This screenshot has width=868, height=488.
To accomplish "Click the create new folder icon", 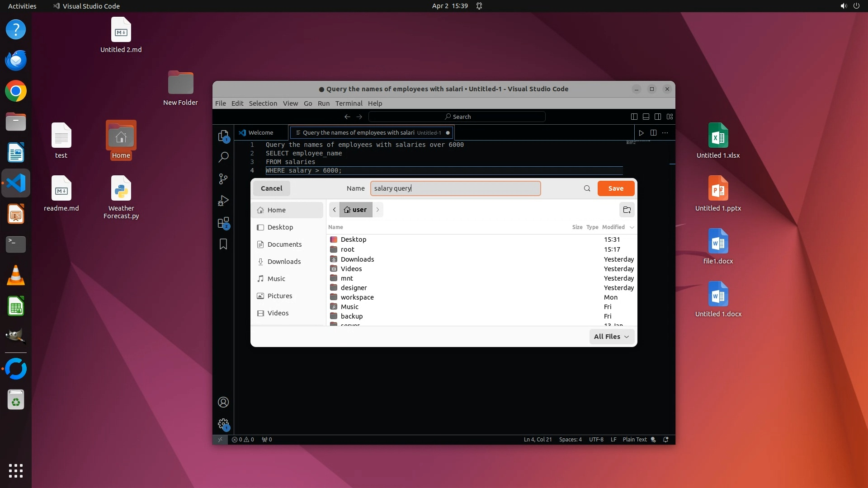I will coord(627,210).
